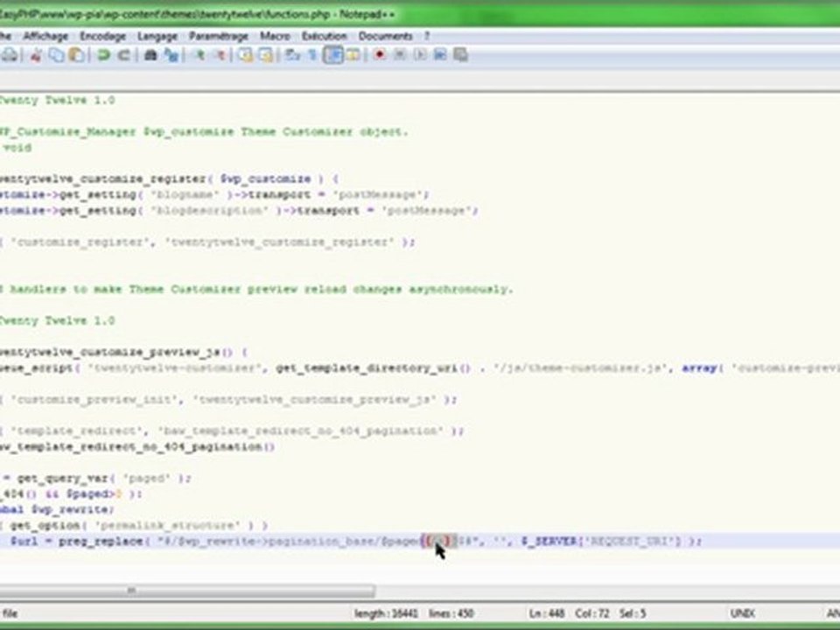Click the '/js/theme-customizer.js' string
This screenshot has height=630, width=840.
click(578, 367)
